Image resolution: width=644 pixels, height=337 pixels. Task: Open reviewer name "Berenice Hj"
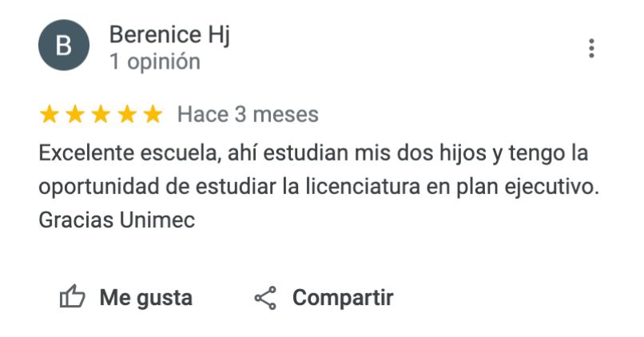click(169, 35)
